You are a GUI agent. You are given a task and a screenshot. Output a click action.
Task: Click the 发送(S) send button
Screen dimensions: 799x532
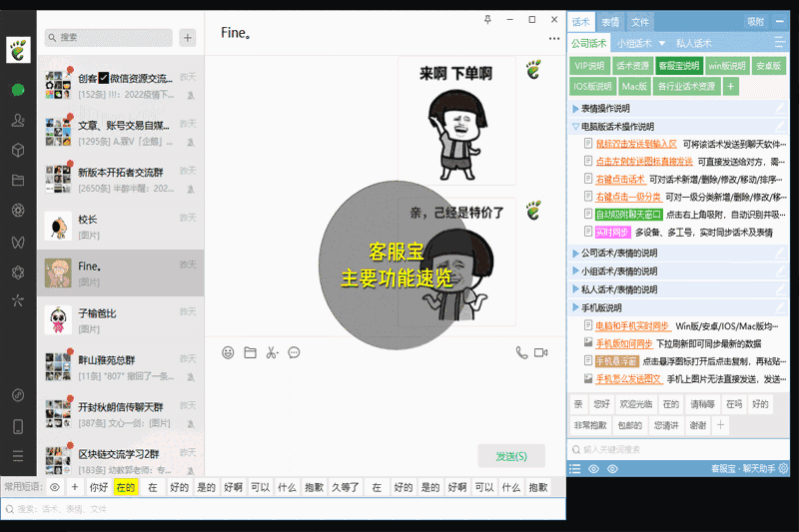(x=511, y=456)
